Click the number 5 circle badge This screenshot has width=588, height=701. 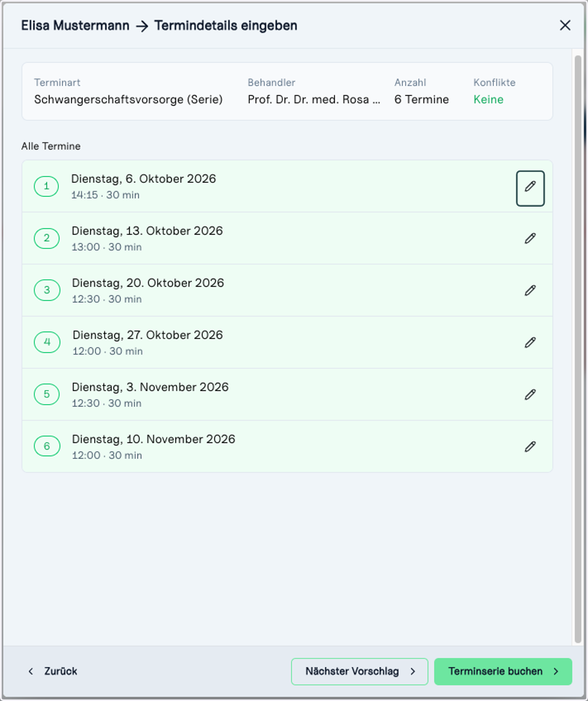coord(47,394)
